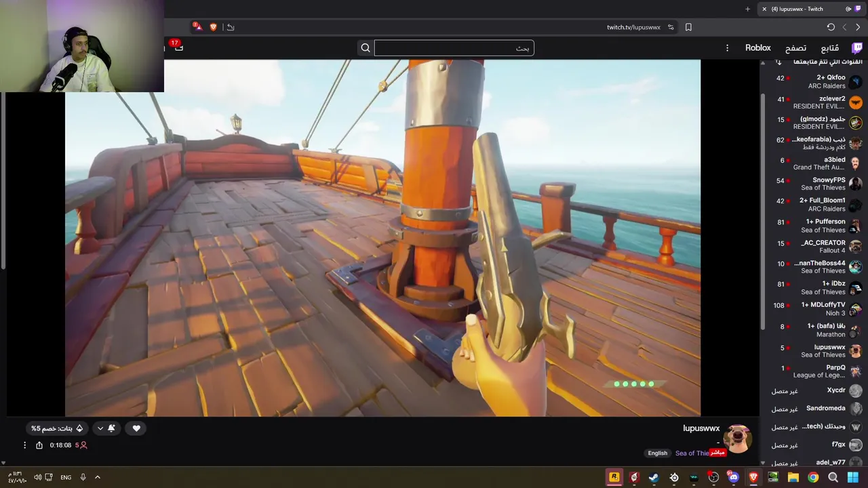The width and height of the screenshot is (868, 488).
Task: Open the offline Xycdr channel
Action: (x=814, y=390)
